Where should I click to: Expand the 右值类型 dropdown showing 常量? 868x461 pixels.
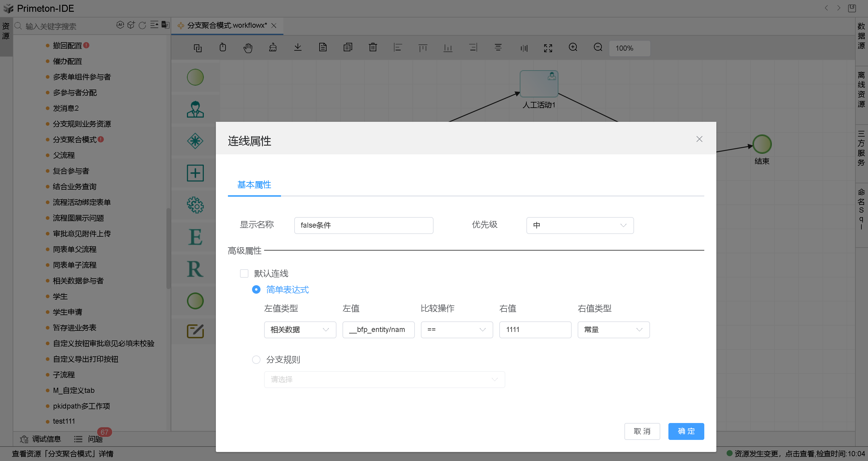(613, 330)
